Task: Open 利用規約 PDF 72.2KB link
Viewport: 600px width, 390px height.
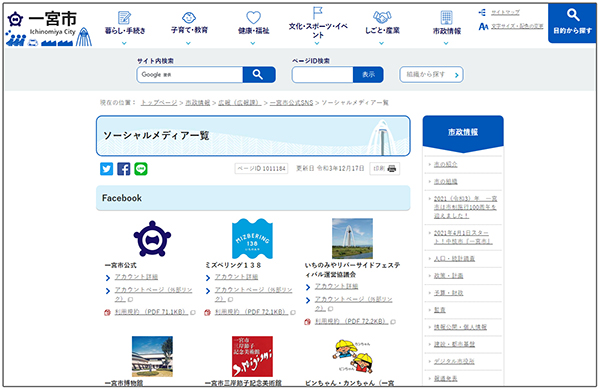Action: [352, 322]
